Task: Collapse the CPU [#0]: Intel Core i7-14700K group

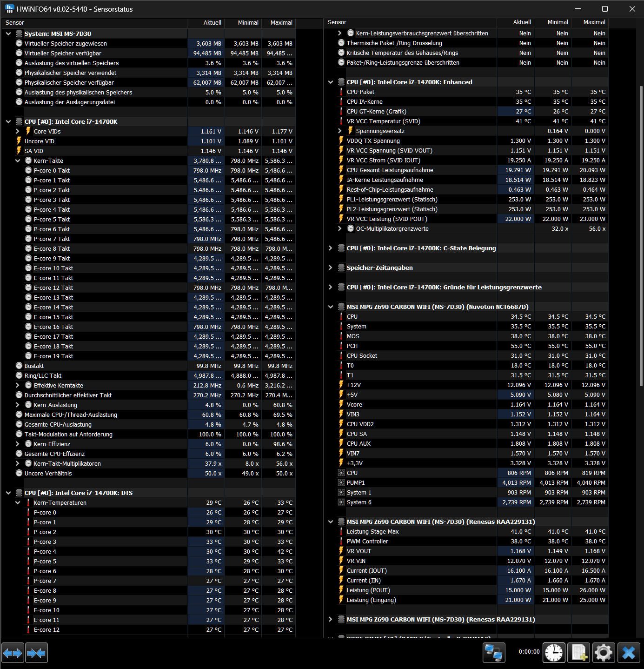Action: coord(8,121)
